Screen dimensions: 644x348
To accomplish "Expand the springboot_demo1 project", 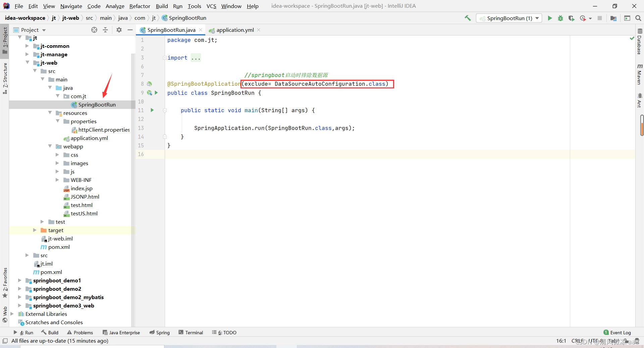I will (x=19, y=280).
